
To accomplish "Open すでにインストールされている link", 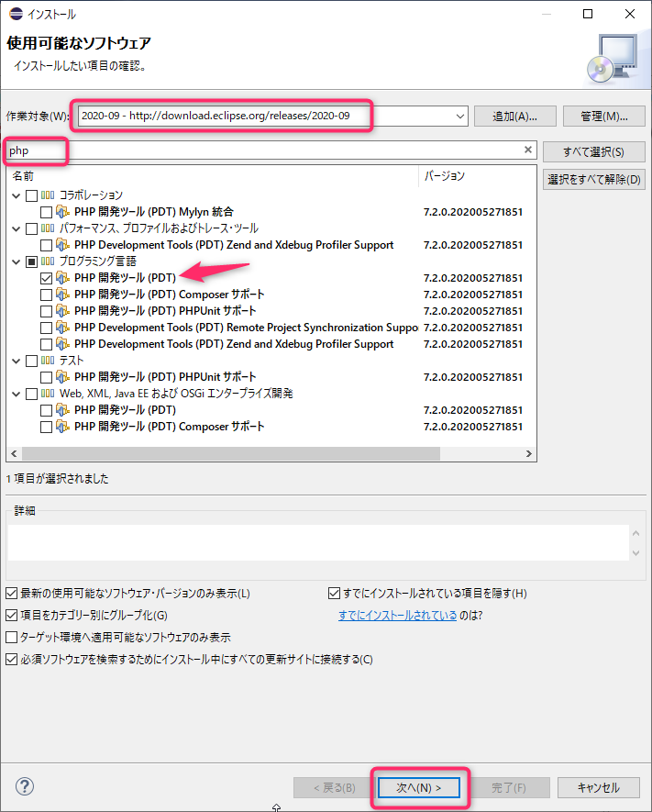I will [x=397, y=616].
